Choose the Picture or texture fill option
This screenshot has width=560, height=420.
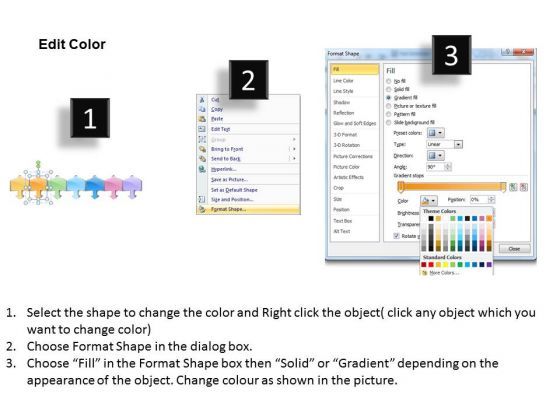tap(415, 106)
